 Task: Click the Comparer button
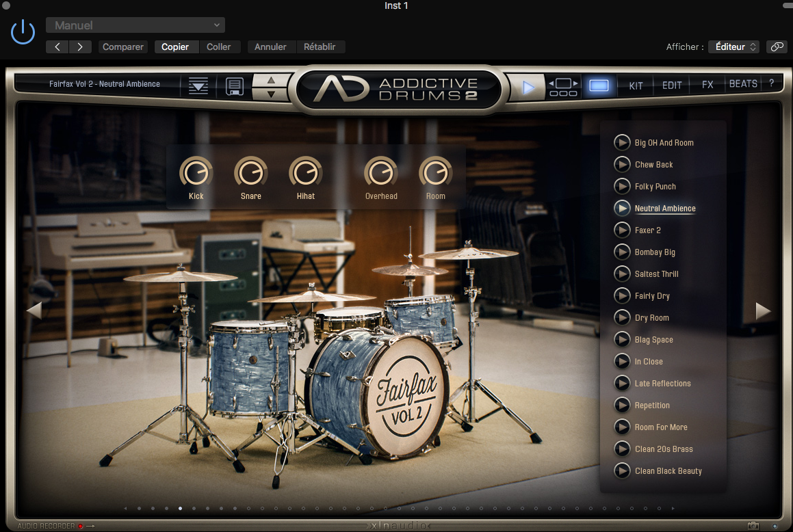click(122, 46)
